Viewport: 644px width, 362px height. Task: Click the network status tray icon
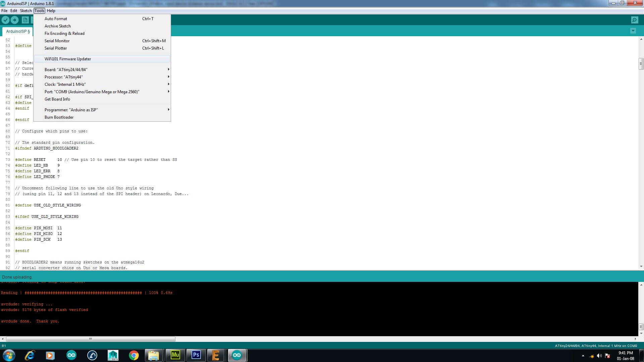tap(591, 356)
